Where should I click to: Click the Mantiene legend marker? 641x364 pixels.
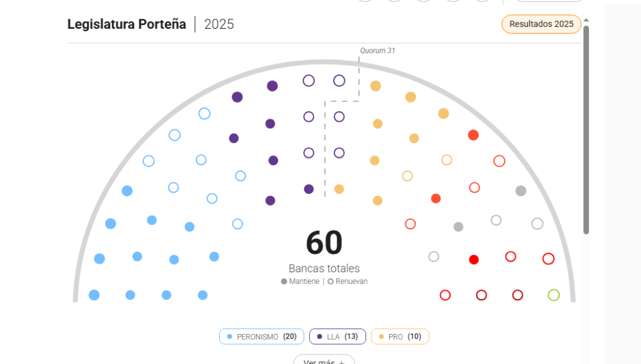(x=284, y=281)
